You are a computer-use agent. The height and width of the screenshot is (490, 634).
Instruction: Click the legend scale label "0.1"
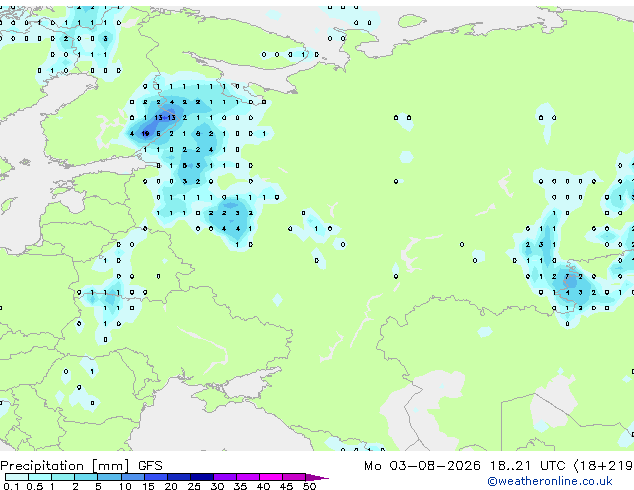coord(11,486)
